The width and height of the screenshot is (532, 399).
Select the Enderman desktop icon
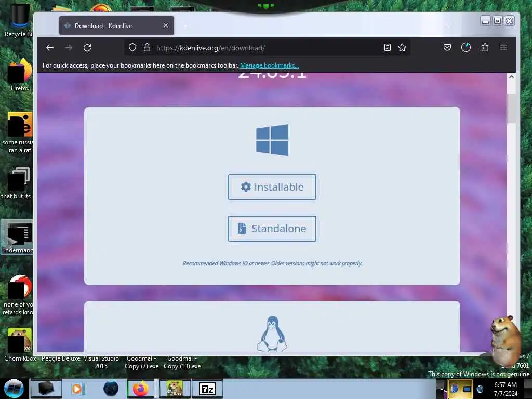coord(17,237)
